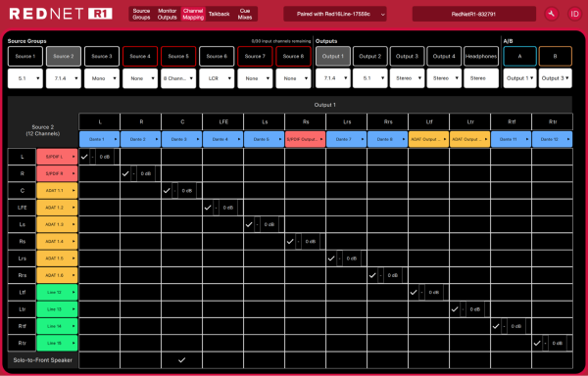Click the 0 dB trim in L row
Screen dimensions: 588x376
(105, 157)
